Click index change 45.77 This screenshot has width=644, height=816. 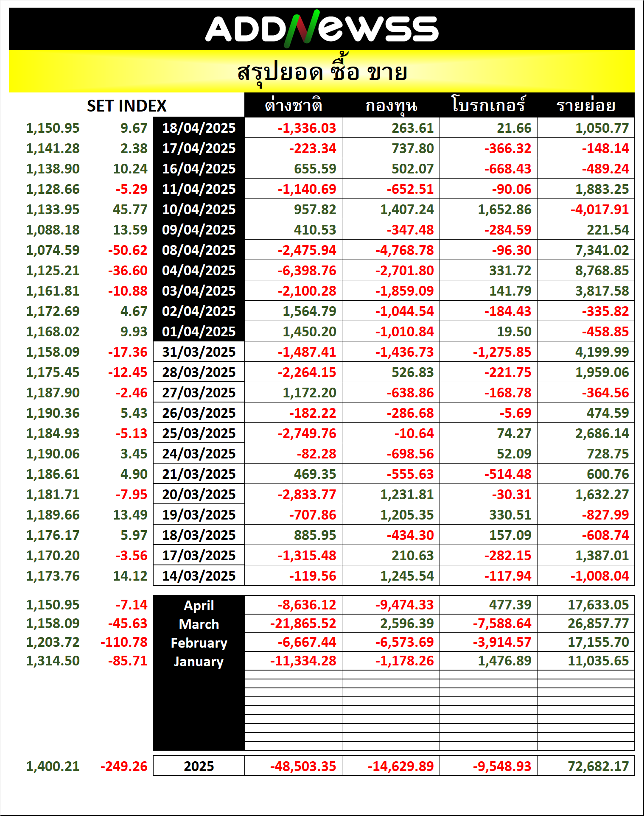(x=130, y=209)
